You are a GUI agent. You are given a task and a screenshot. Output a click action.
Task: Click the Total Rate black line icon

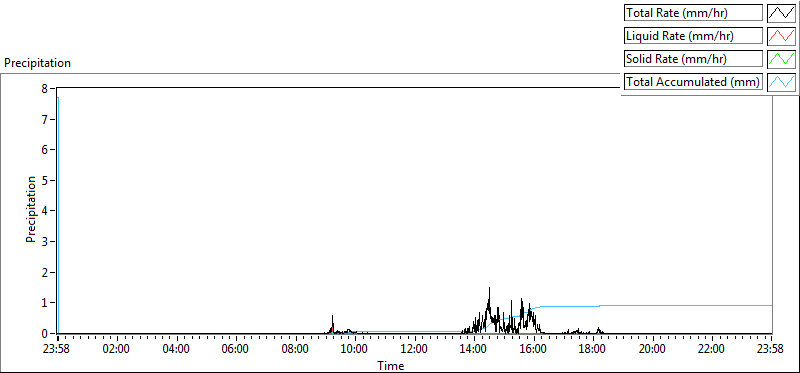coord(781,13)
